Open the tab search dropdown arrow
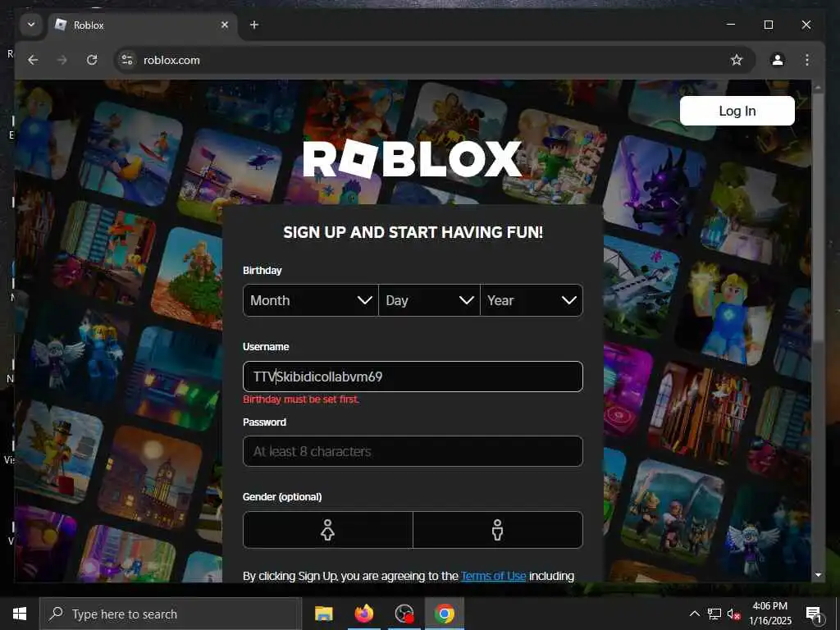Screen dimensions: 840x630 [31, 25]
